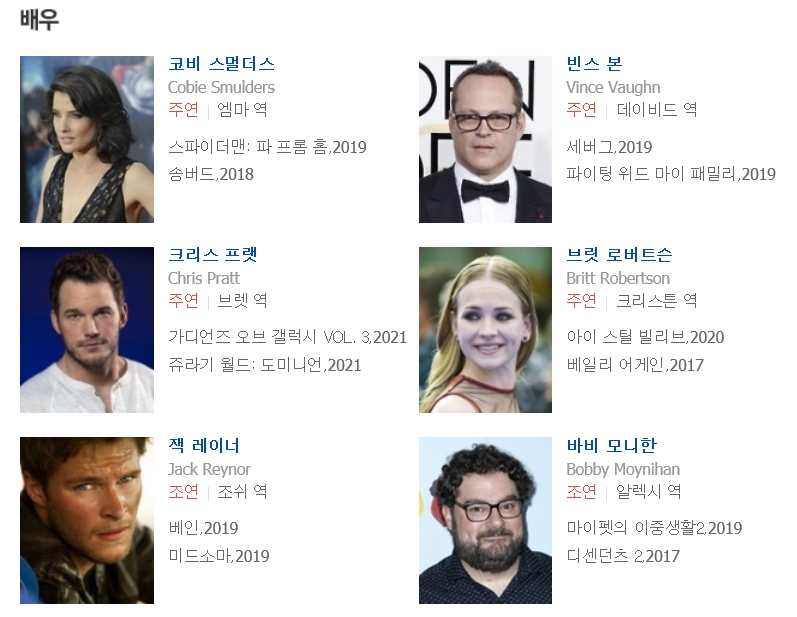Select the 잭 레이너 name link
This screenshot has width=797, height=617.
click(204, 446)
